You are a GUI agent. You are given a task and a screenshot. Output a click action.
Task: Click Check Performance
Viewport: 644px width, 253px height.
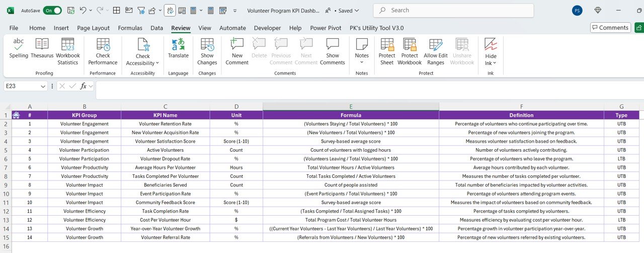tap(103, 51)
